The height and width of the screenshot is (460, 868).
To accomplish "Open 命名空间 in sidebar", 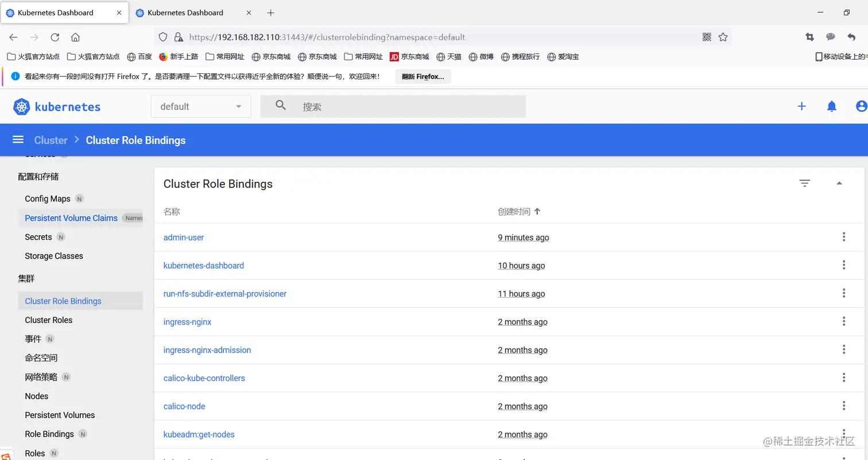I will (x=41, y=358).
